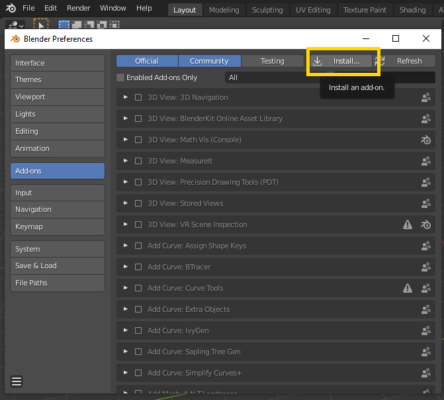Viewport: 444px width, 400px height.
Task: Switch to UV Editing workspace tab
Action: click(x=313, y=10)
